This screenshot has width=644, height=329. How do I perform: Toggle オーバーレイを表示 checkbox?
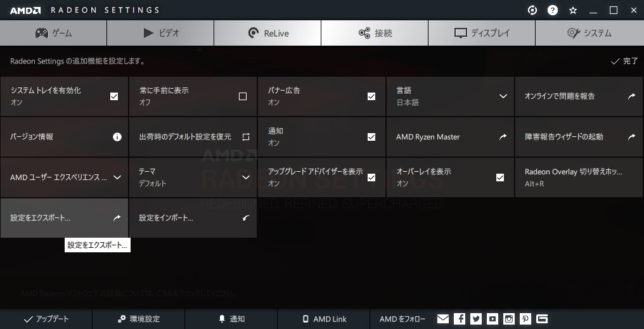click(500, 177)
